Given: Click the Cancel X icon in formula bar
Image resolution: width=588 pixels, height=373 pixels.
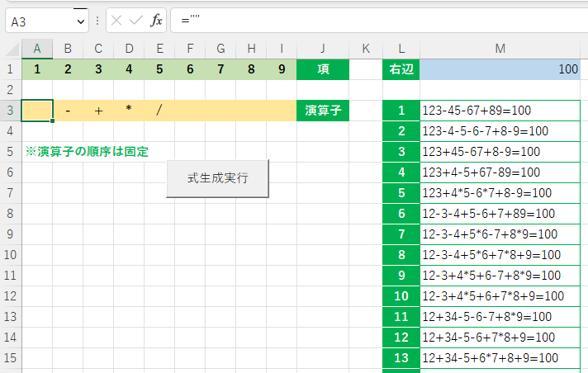Looking at the screenshot, I should click(116, 21).
